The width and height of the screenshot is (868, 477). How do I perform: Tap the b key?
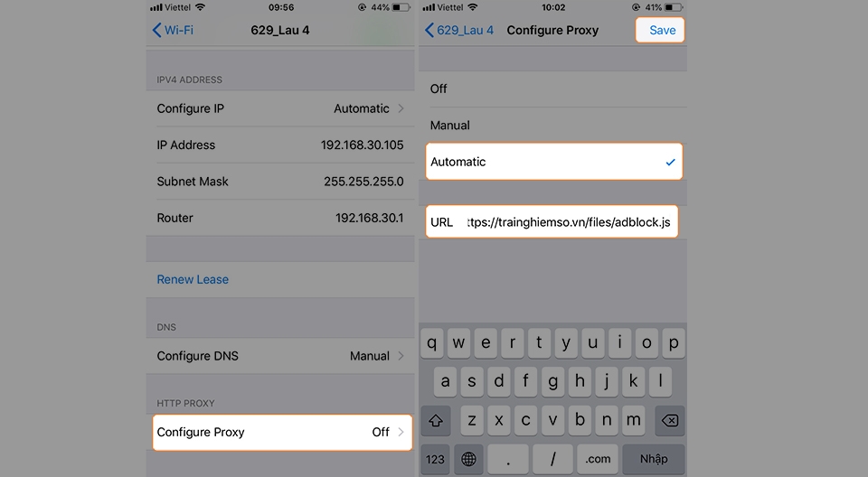click(580, 420)
